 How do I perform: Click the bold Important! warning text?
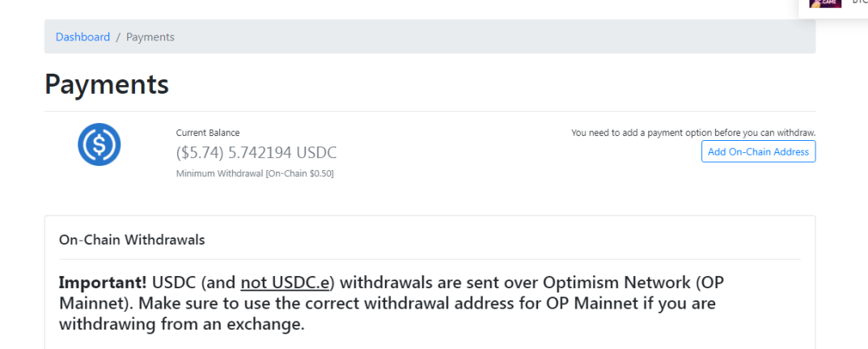[x=103, y=283]
